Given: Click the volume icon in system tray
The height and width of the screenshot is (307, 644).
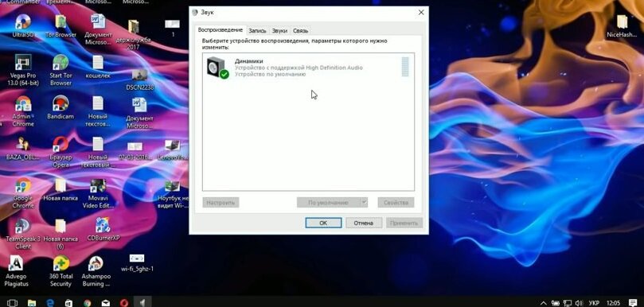Looking at the screenshot, I should point(579,303).
